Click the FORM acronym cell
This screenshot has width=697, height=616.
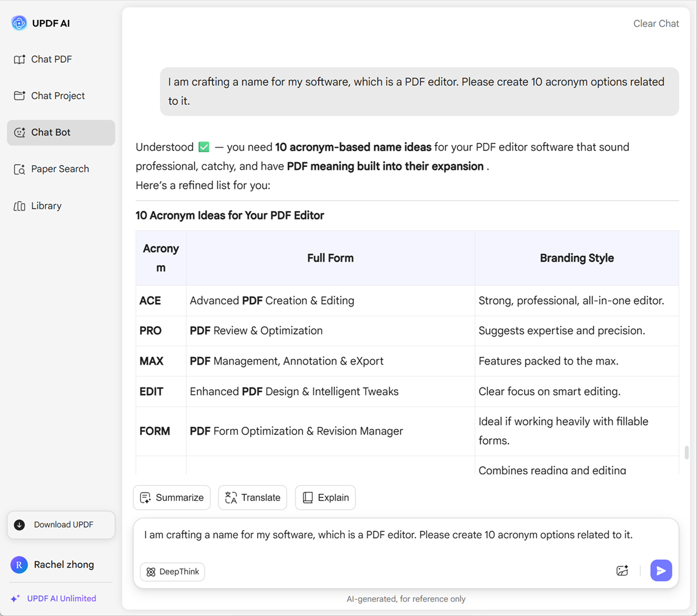click(x=161, y=431)
